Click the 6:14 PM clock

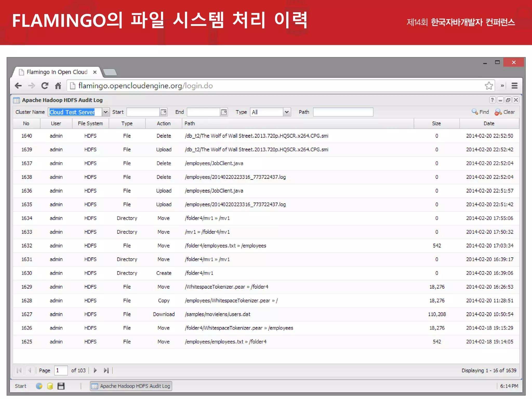point(509,386)
